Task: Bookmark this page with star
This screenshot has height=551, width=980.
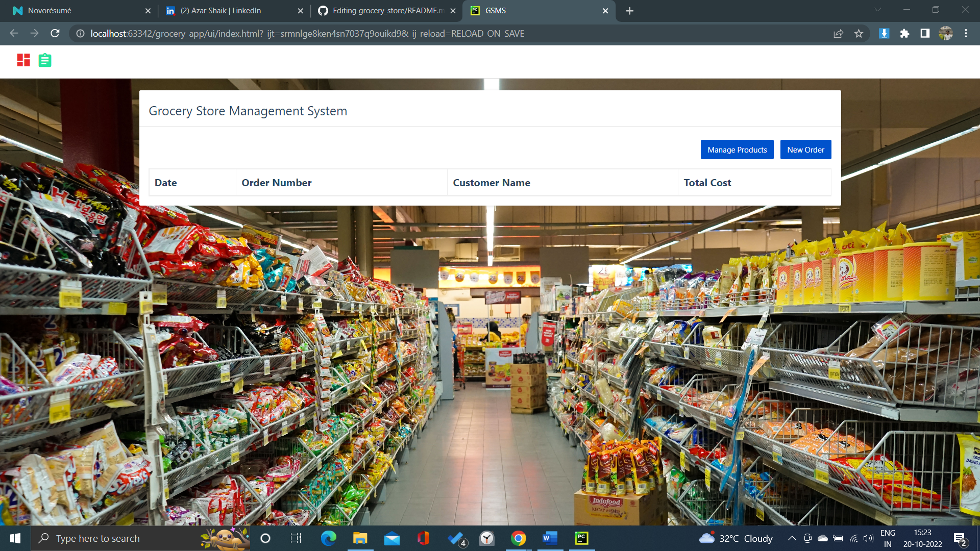Action: point(859,33)
